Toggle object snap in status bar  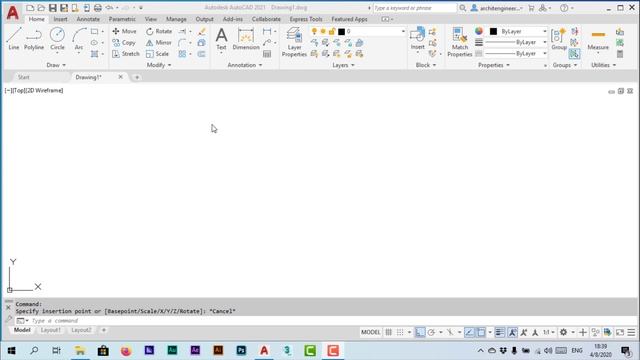(481, 332)
